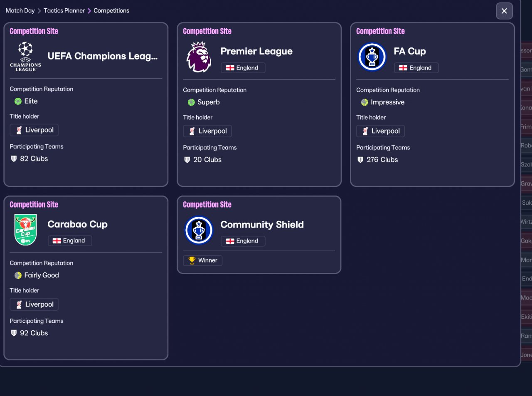Open Liverpool title holder in Carabao Cup card
532x396 pixels.
click(34, 304)
